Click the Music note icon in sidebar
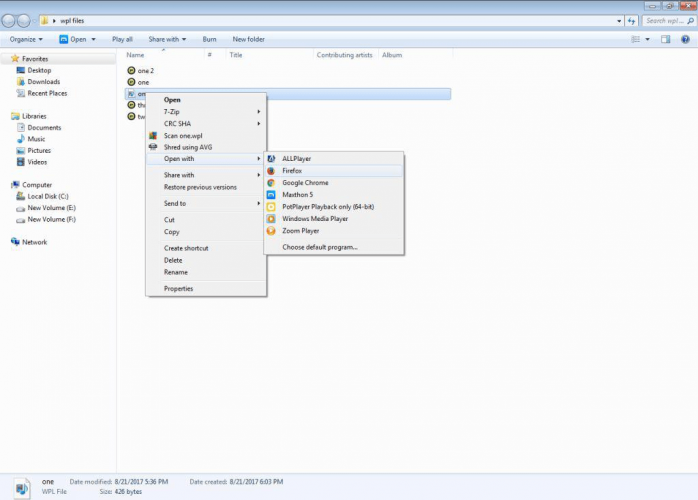The image size is (698, 500). click(20, 139)
